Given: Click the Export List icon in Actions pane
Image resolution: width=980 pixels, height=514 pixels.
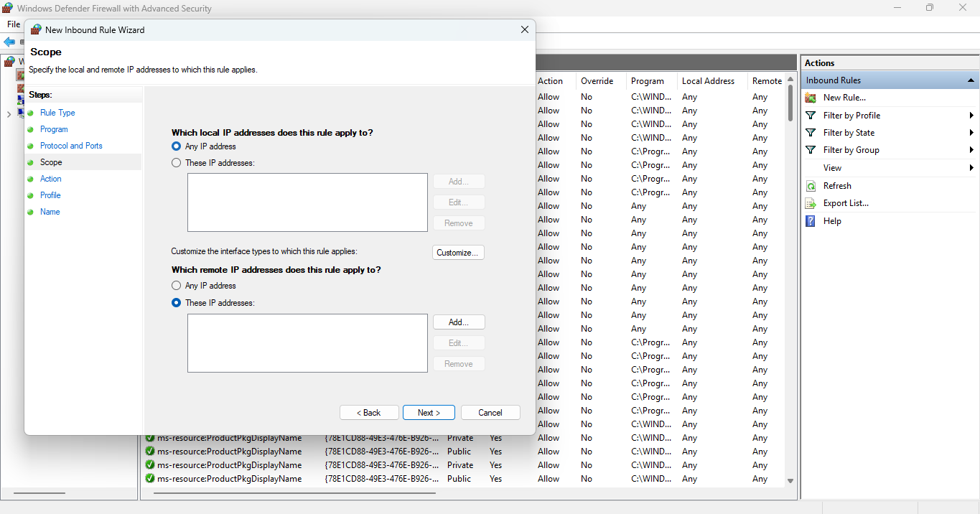Looking at the screenshot, I should coord(811,203).
